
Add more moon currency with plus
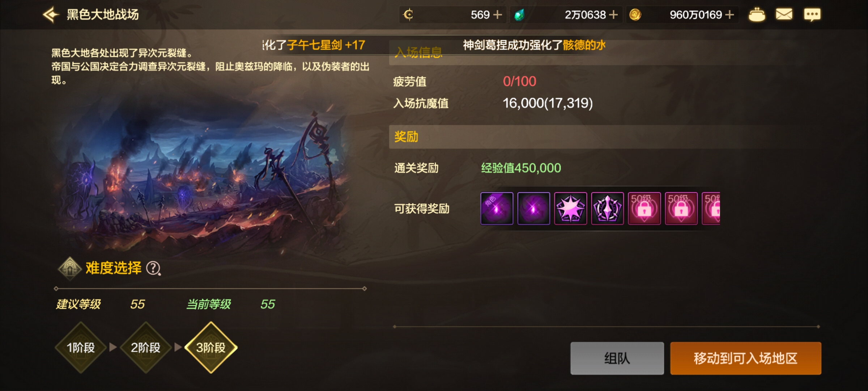498,14
